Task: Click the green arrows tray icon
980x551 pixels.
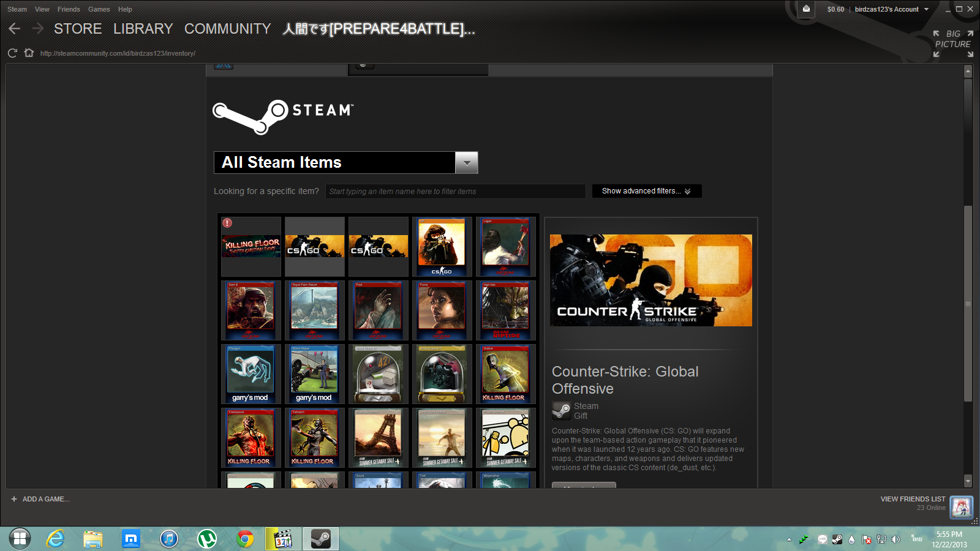Action: [804, 539]
